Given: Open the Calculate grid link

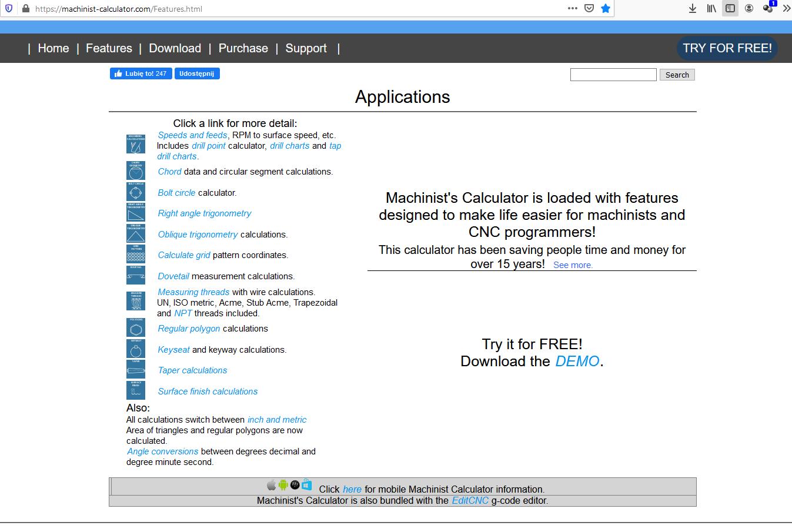Looking at the screenshot, I should point(184,255).
